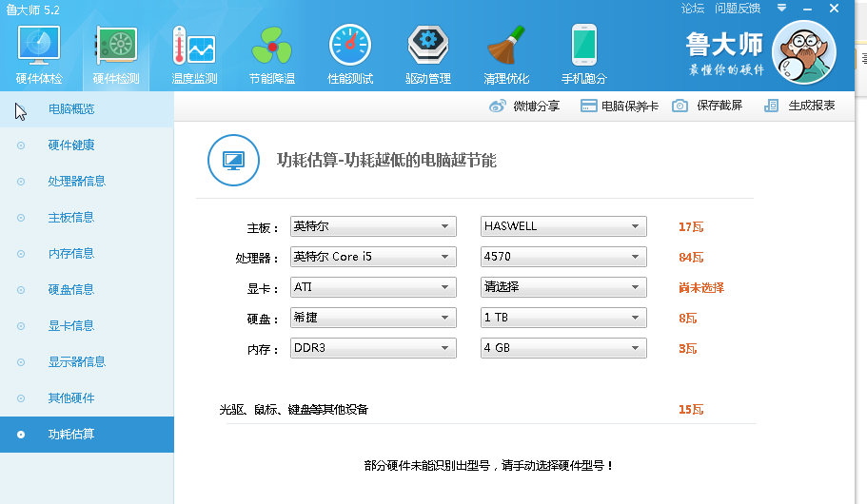The width and height of the screenshot is (867, 504).
Task: Open the 问题反馈 feedback link
Action: (x=738, y=9)
